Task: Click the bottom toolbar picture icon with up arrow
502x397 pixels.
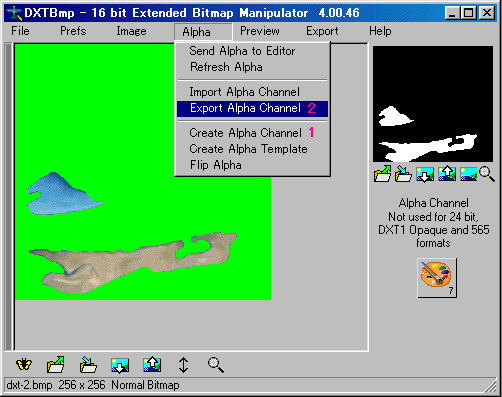Action: click(152, 364)
